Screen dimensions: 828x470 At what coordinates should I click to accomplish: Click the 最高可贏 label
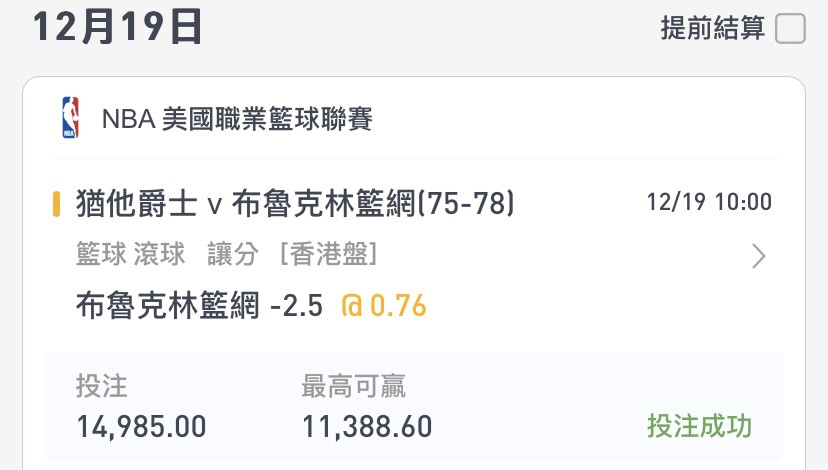[x=353, y=386]
